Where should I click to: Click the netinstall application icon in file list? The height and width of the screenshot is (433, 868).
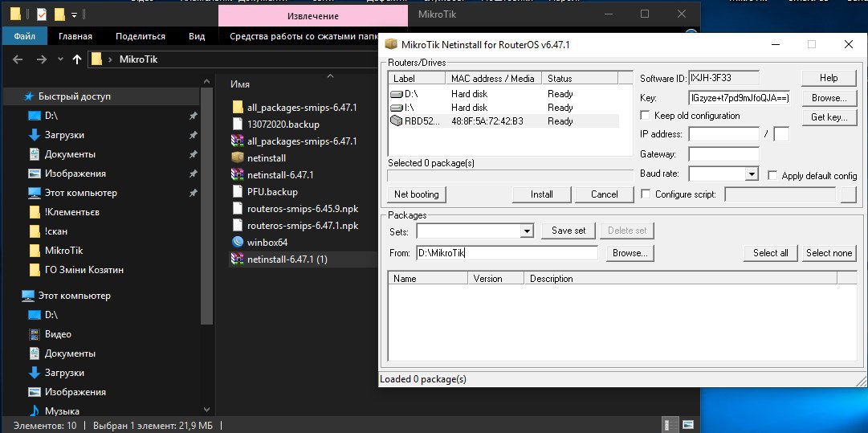238,157
